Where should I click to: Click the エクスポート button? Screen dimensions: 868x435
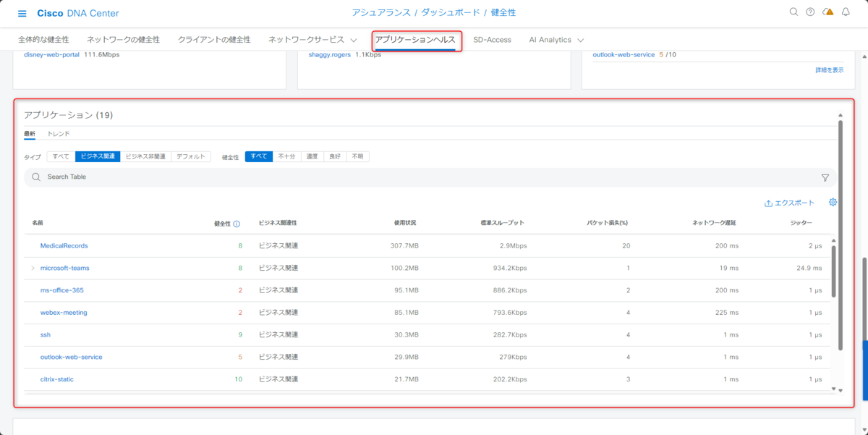(x=789, y=203)
